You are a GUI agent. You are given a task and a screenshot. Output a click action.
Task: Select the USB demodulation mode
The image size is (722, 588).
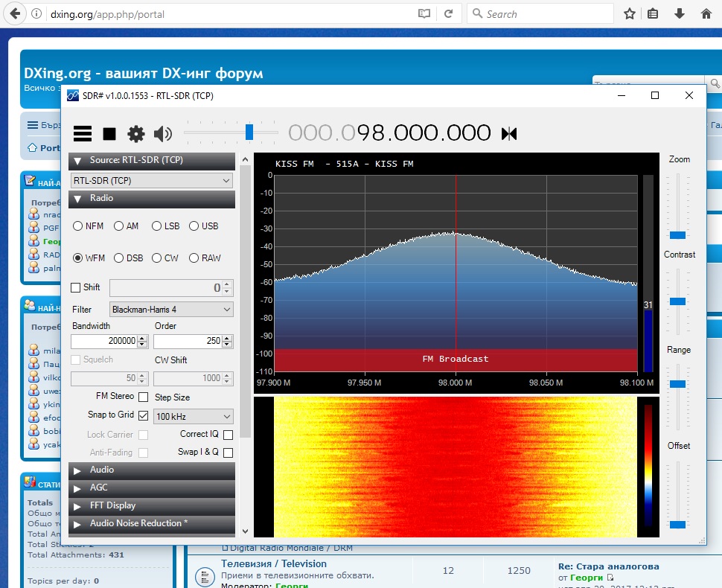pos(204,226)
